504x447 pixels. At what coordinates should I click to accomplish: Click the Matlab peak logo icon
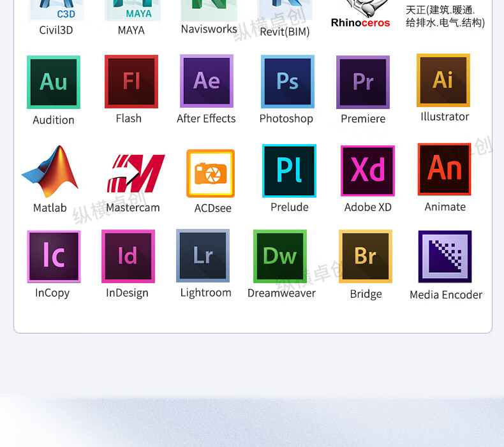point(50,172)
